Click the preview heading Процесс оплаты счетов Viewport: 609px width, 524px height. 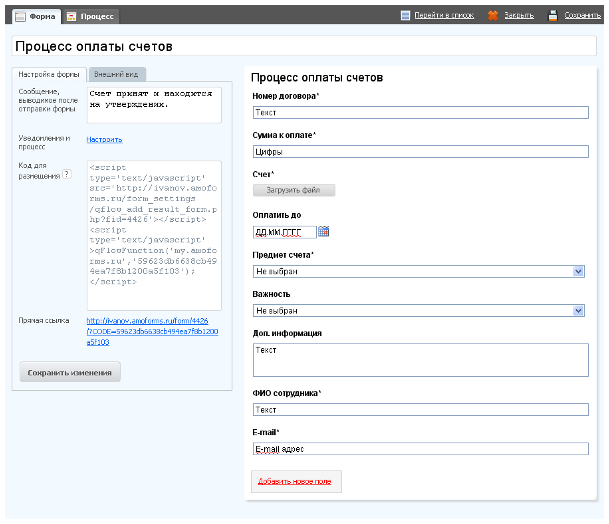(317, 78)
